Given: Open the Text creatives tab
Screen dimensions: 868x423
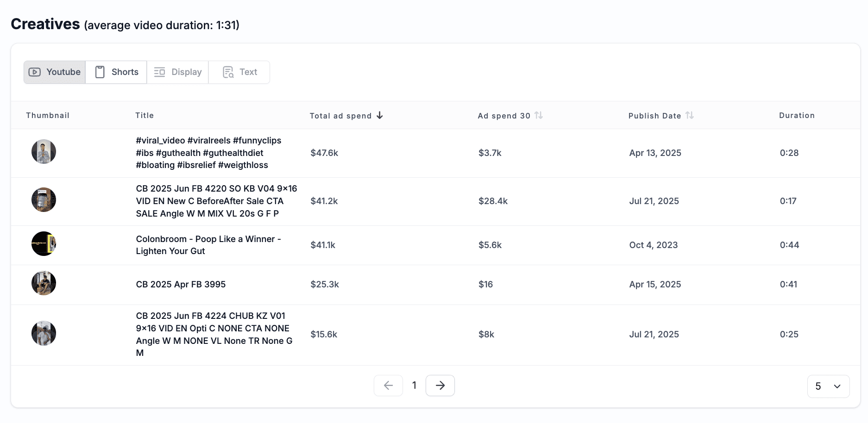Looking at the screenshot, I should tap(239, 72).
